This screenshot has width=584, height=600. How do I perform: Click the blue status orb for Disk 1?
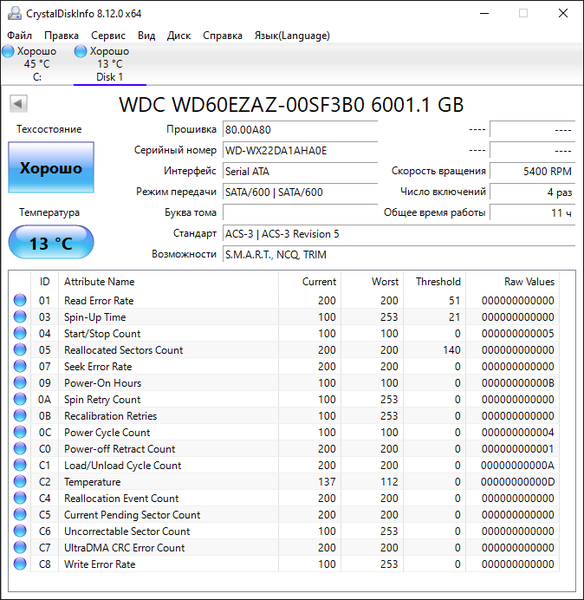[x=81, y=51]
